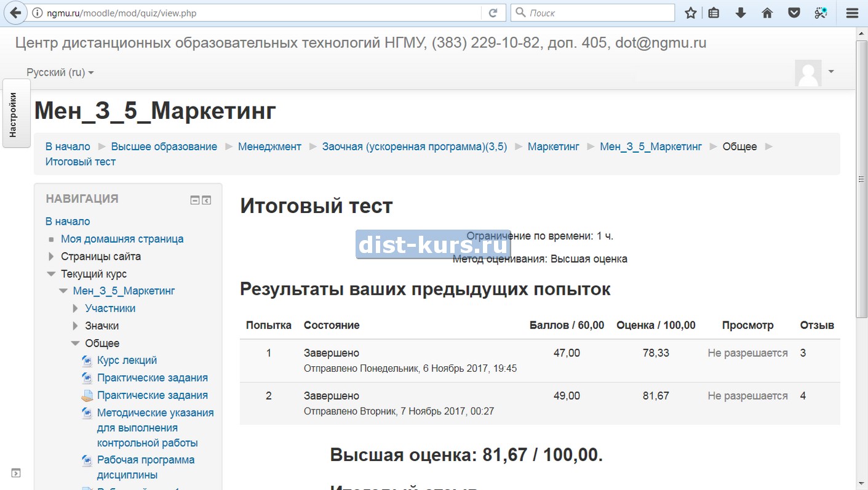Image resolution: width=868 pixels, height=490 pixels.
Task: Open Мен_3_5_Маркетинг link in navigation tree
Action: [124, 291]
